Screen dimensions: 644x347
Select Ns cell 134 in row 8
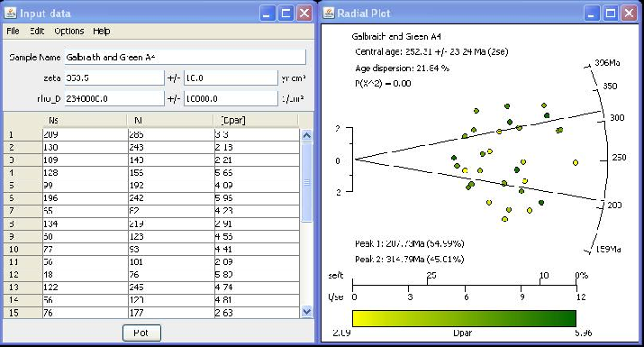tap(85, 224)
